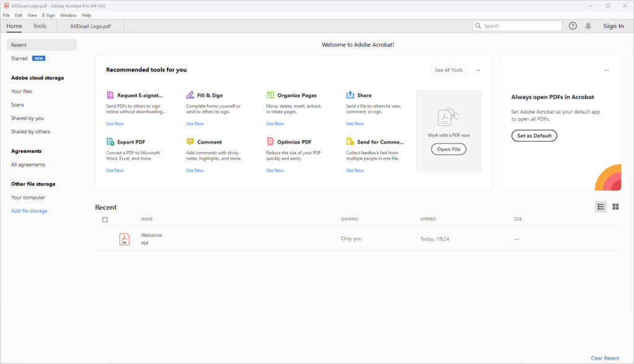Switch Recent files to list view
Viewport: 634px width, 364px height.
601,207
